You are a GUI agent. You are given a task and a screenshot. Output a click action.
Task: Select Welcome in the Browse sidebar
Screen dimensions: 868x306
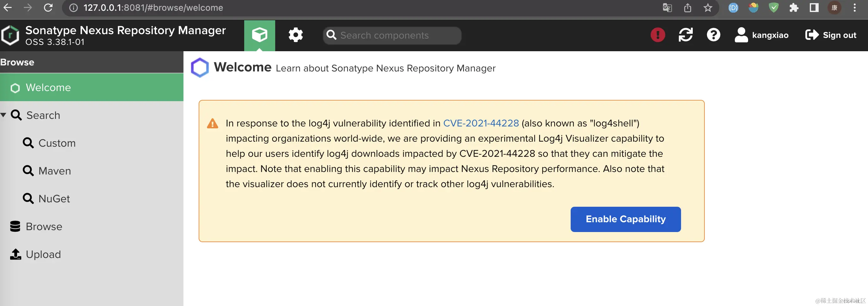(92, 88)
